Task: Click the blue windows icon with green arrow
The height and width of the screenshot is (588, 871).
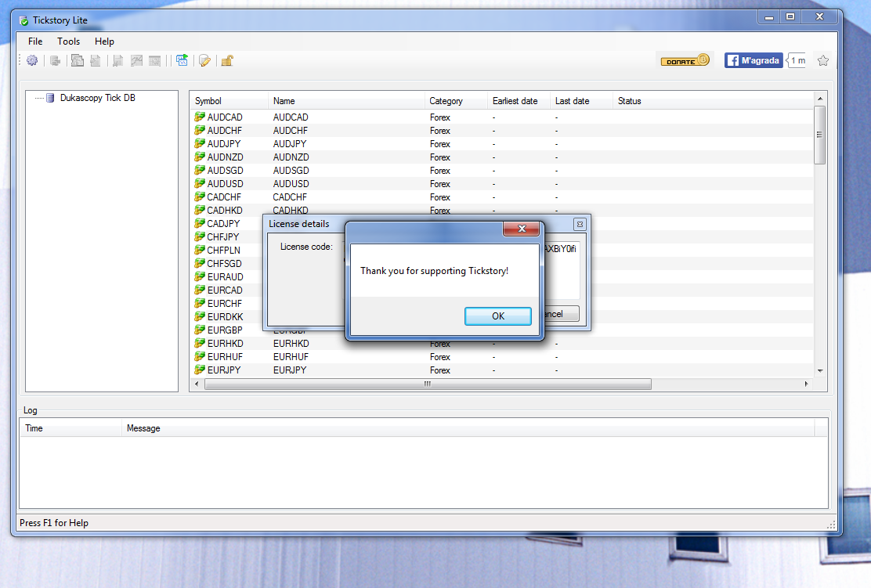Action: (183, 60)
